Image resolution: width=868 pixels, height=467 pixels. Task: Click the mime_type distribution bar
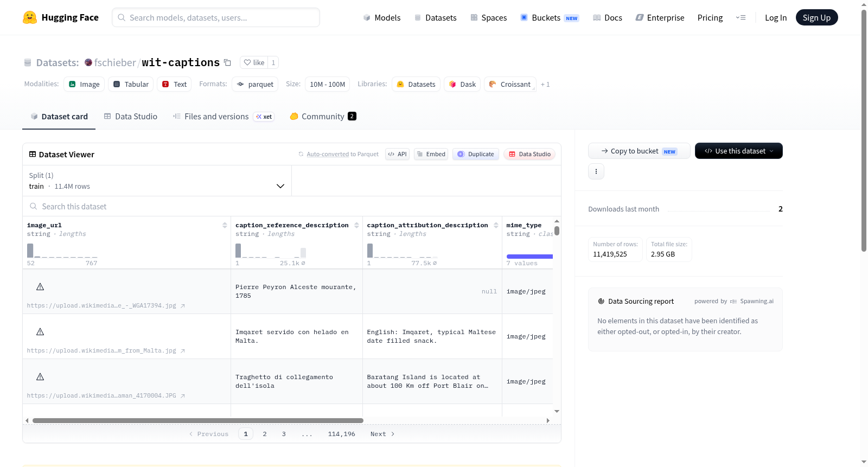[x=529, y=257]
